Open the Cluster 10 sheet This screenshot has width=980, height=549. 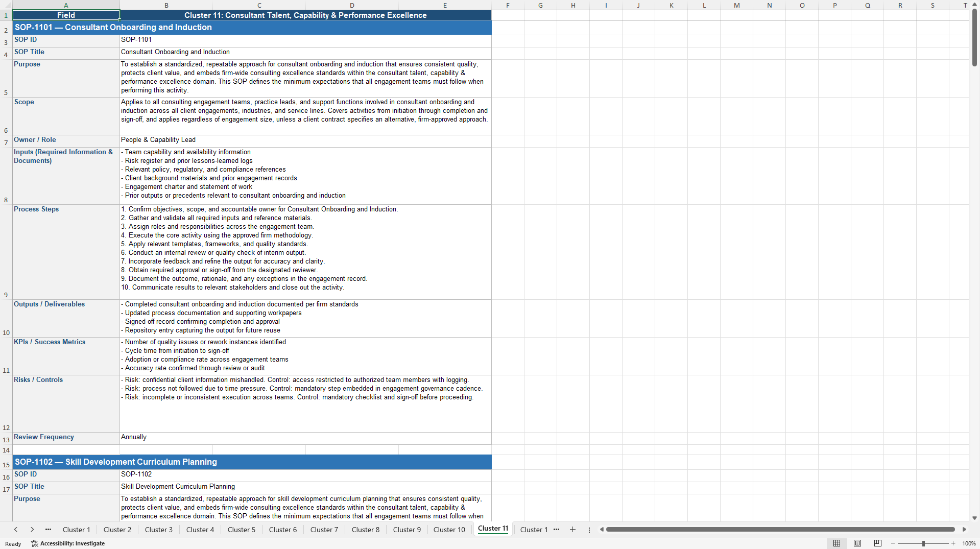(449, 530)
